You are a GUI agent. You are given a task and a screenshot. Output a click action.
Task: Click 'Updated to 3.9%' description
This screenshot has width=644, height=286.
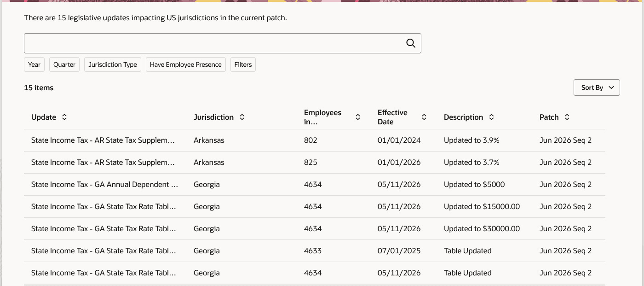471,140
